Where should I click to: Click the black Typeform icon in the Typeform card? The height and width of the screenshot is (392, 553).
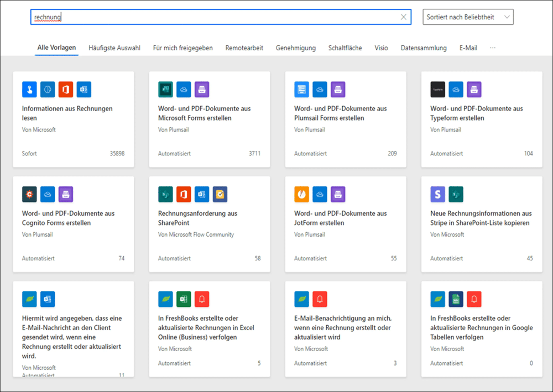pos(437,90)
